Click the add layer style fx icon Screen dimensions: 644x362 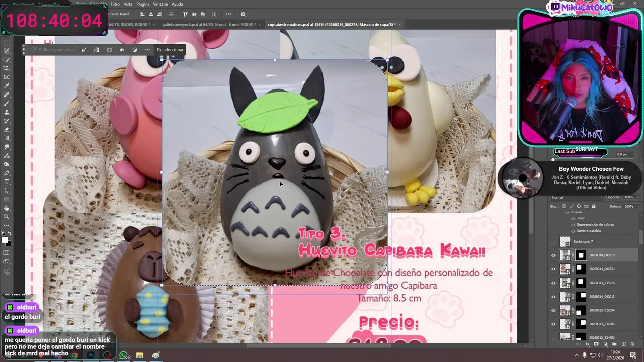coord(587,344)
